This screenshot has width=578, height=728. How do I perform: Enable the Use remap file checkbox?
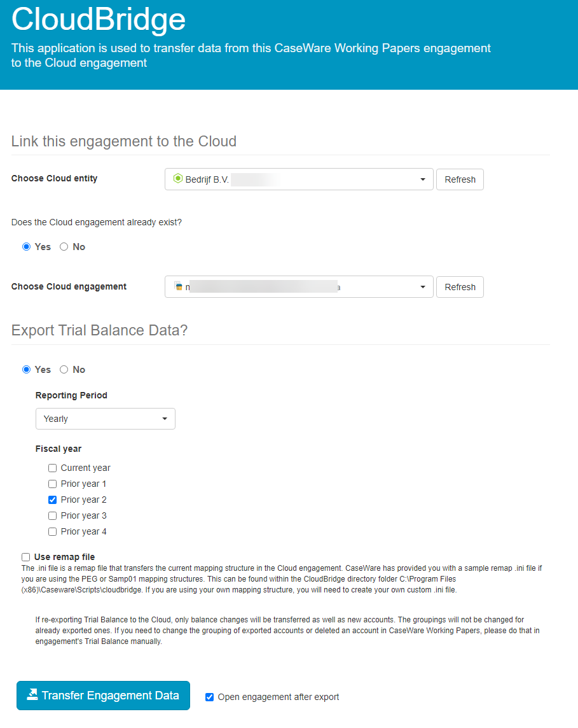(25, 557)
